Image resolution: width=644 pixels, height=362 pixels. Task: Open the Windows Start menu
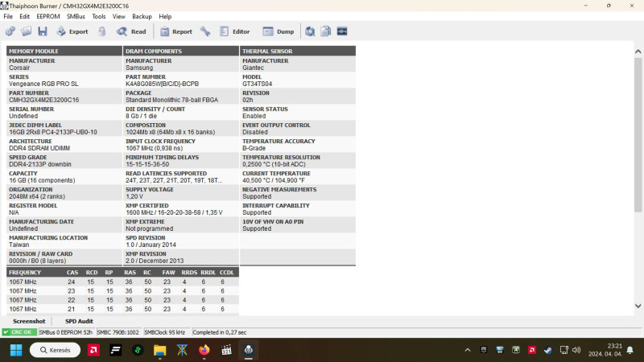click(16, 350)
